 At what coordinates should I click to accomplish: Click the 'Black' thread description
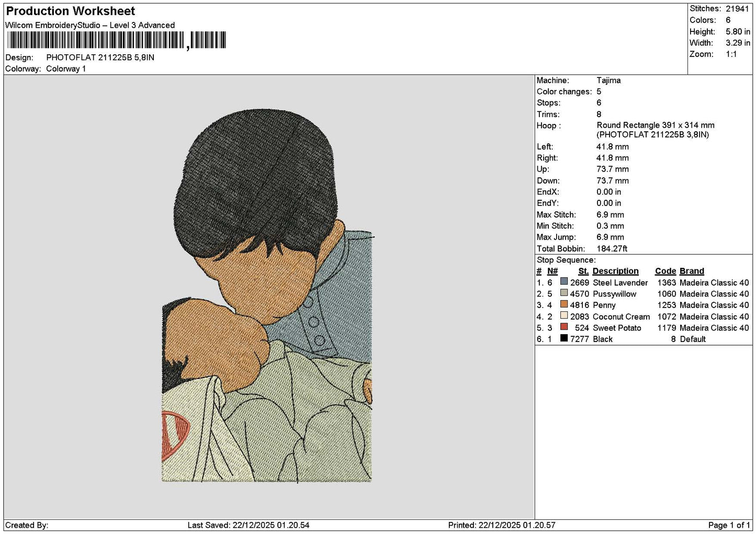(x=603, y=339)
